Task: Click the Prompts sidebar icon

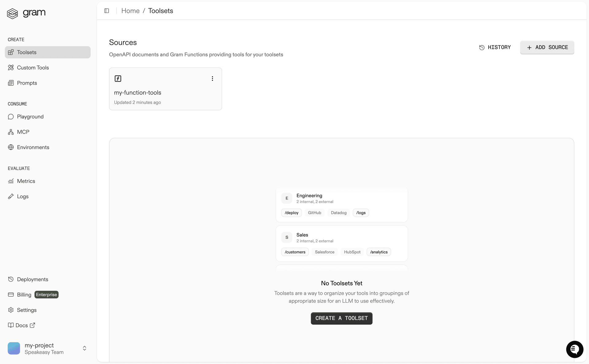Action: pos(11,83)
